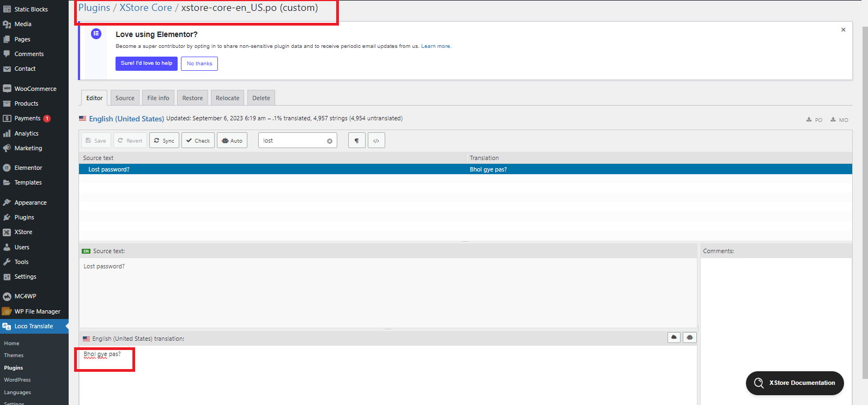The image size is (868, 405).
Task: Click the Comments text area
Action: pos(776,331)
